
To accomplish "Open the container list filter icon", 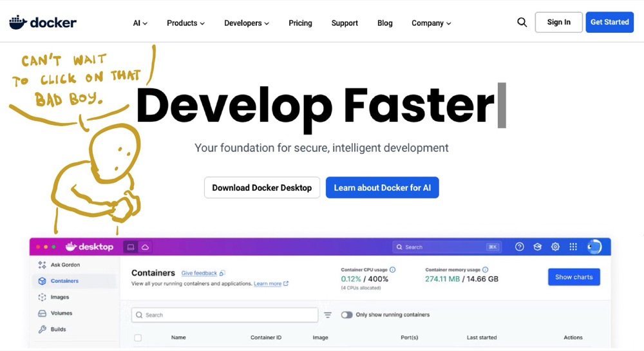I will click(327, 315).
